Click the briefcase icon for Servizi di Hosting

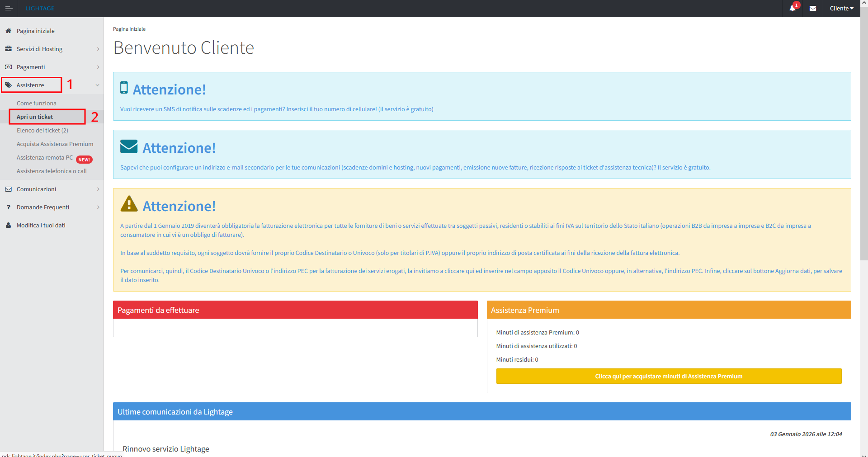pos(8,49)
